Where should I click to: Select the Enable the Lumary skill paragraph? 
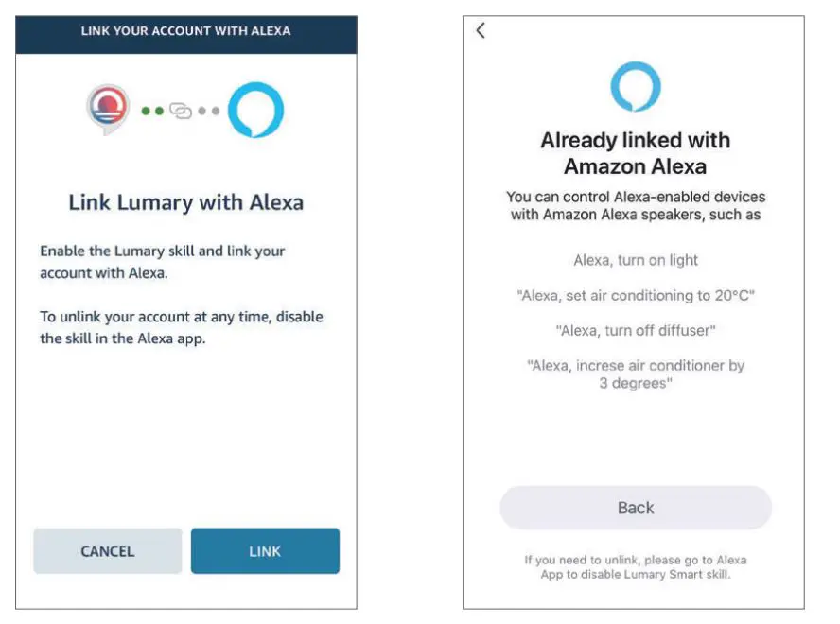click(163, 261)
